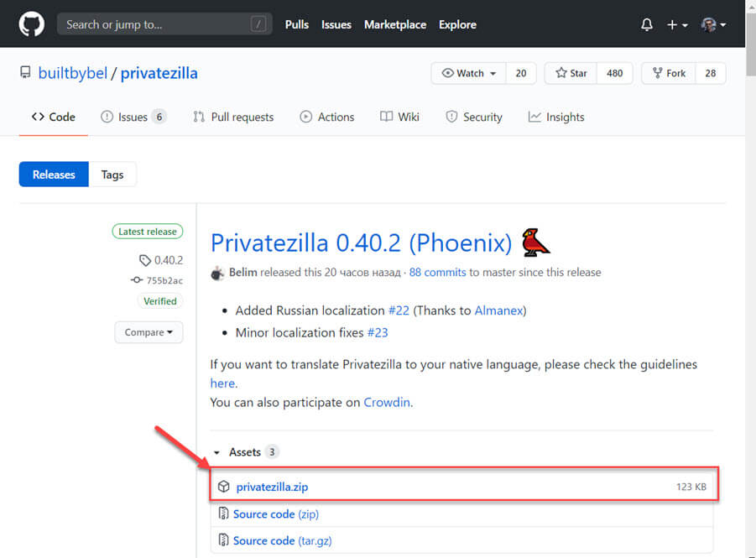This screenshot has width=756, height=558.
Task: Click the Issues count badge 6
Action: tap(159, 117)
